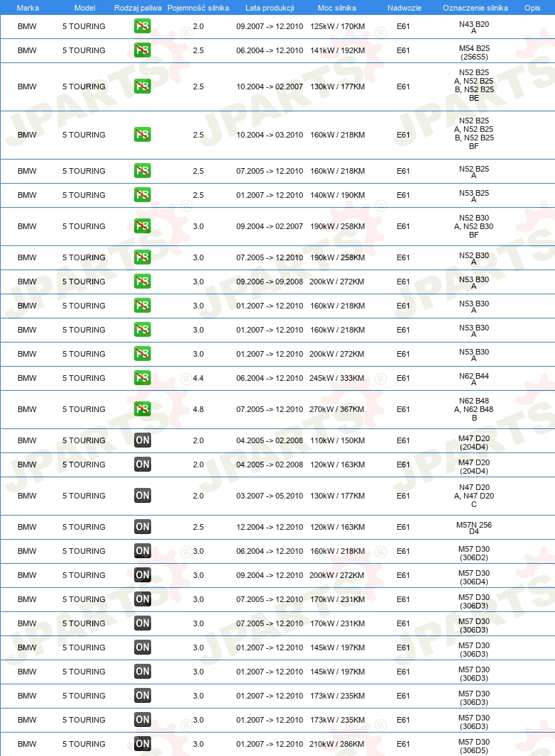The width and height of the screenshot is (555, 756).
Task: Click the Marka column header
Action: (x=28, y=8)
